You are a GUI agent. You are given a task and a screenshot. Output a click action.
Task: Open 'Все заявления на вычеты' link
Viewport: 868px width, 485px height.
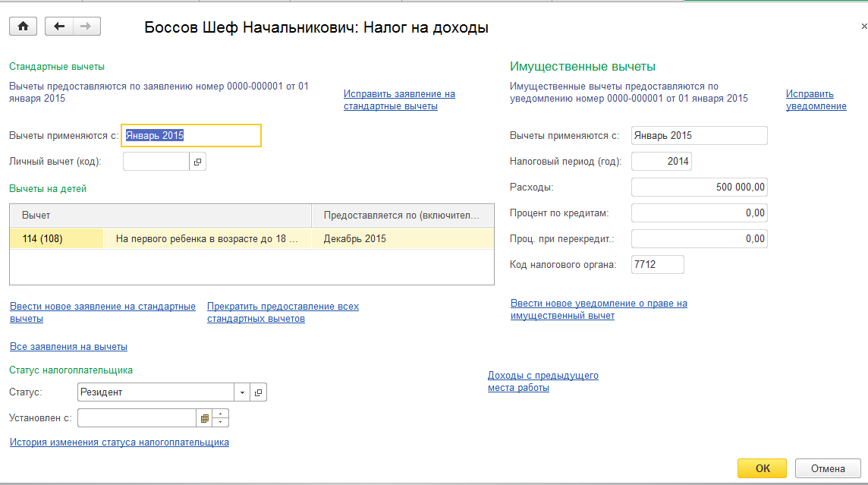pyautogui.click(x=68, y=347)
